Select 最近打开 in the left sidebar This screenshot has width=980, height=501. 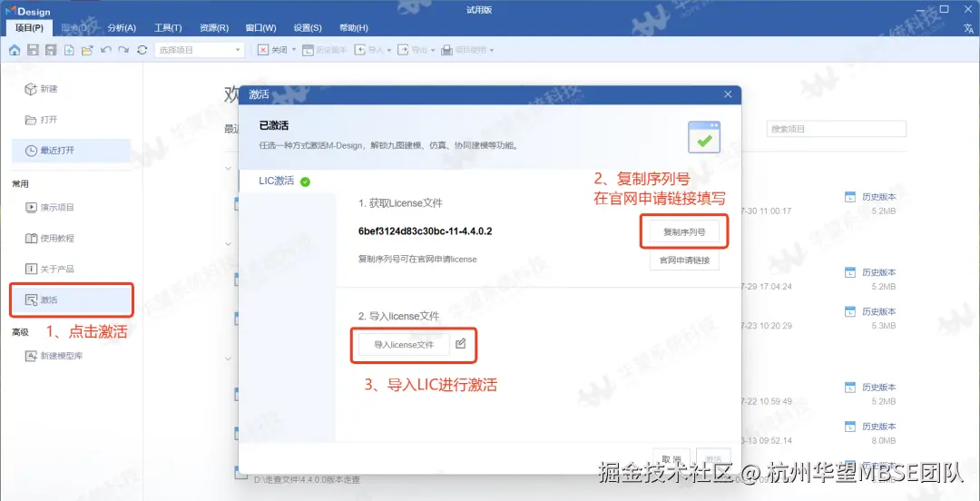72,151
